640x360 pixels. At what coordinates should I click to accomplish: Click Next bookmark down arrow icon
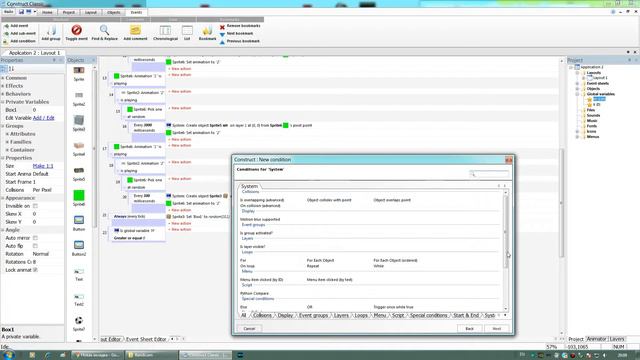pyautogui.click(x=222, y=34)
